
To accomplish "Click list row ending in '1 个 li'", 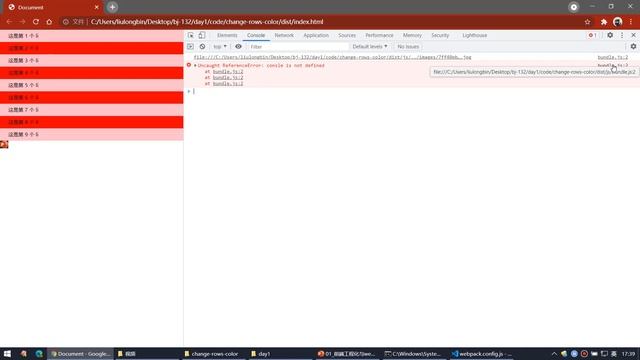I will 91,36.
